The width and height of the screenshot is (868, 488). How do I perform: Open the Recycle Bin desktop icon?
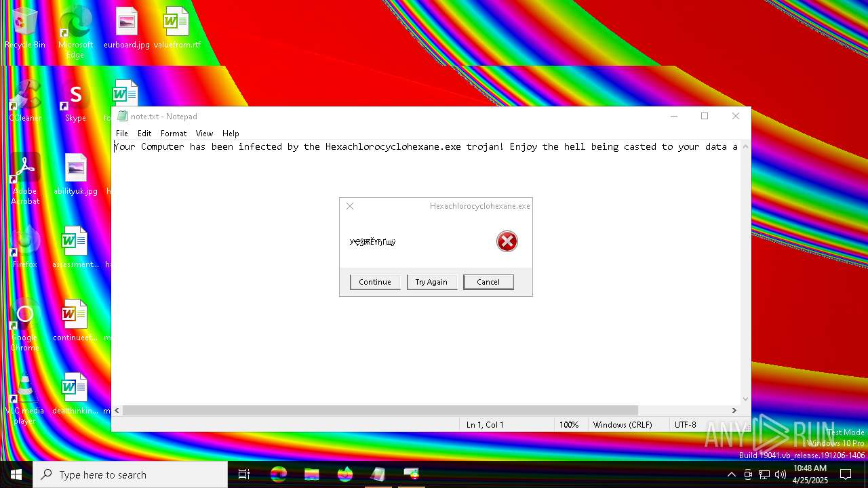(x=25, y=27)
